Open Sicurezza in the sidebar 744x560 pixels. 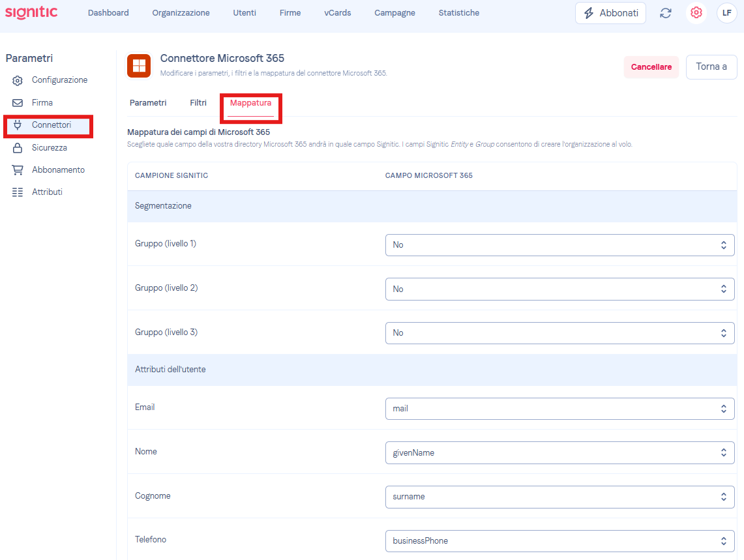click(x=50, y=147)
